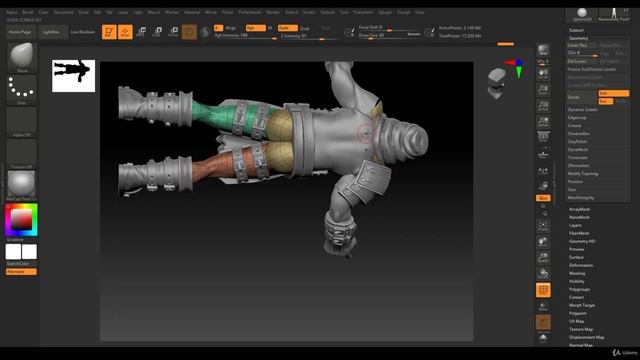
Task: Toggle the Floor grid icon
Action: tap(543, 154)
